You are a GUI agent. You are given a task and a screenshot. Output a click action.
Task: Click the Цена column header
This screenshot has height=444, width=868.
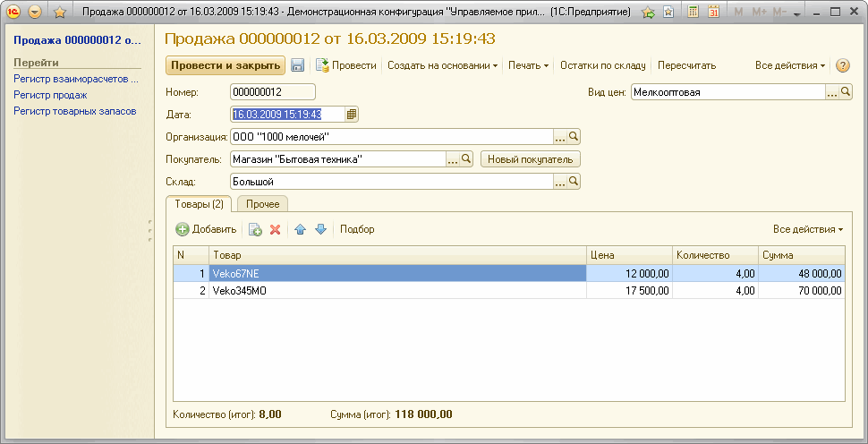[x=629, y=255]
